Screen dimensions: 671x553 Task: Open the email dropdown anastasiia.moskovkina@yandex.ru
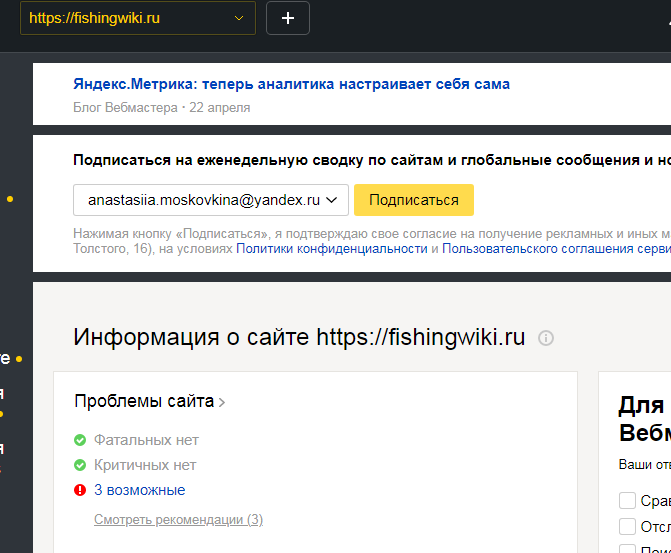click(x=211, y=200)
